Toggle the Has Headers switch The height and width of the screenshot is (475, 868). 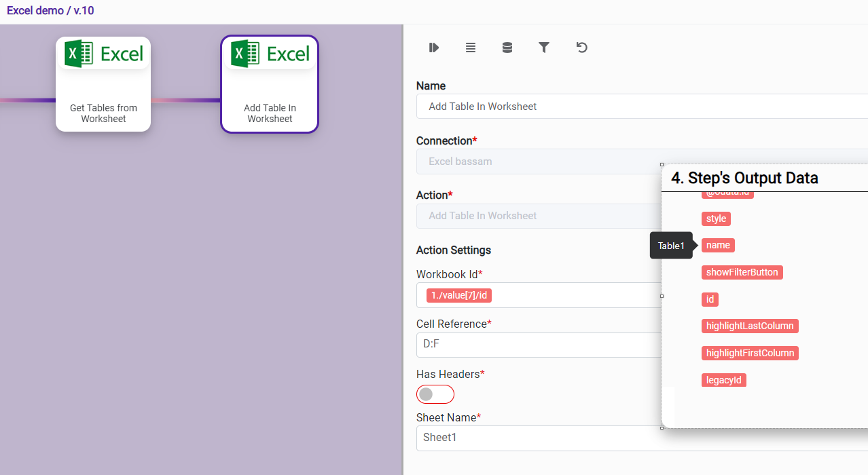tap(435, 394)
